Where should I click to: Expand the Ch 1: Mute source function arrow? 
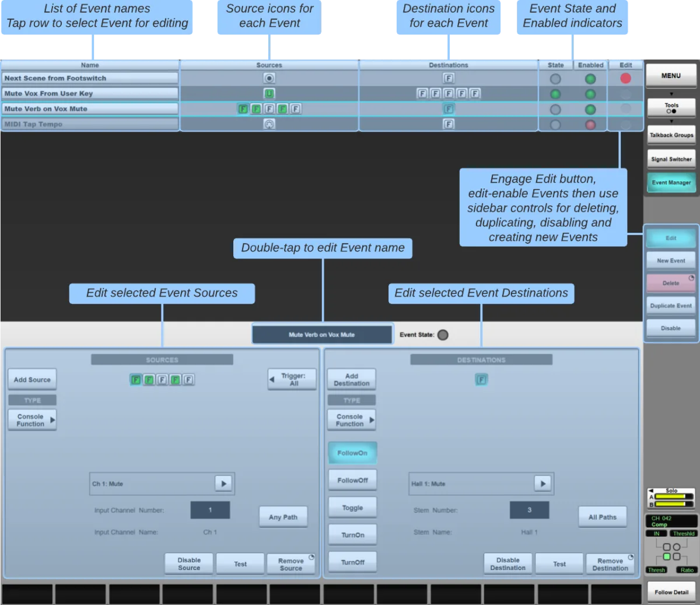pyautogui.click(x=224, y=483)
